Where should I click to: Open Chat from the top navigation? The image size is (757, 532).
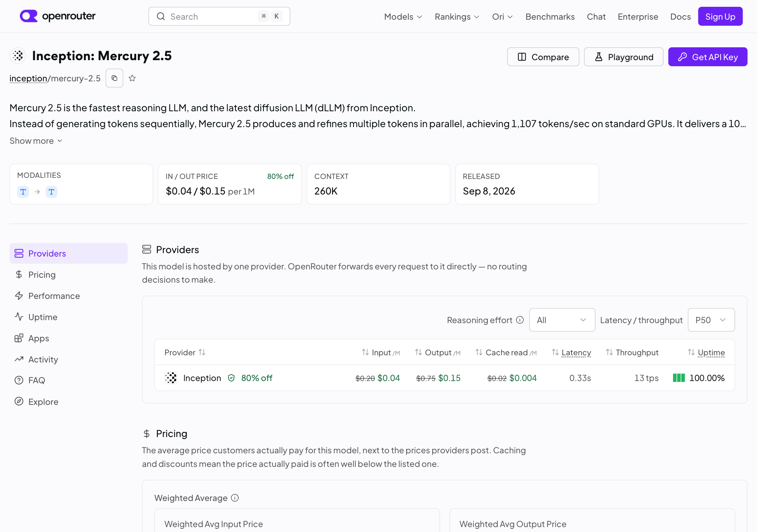(x=596, y=17)
